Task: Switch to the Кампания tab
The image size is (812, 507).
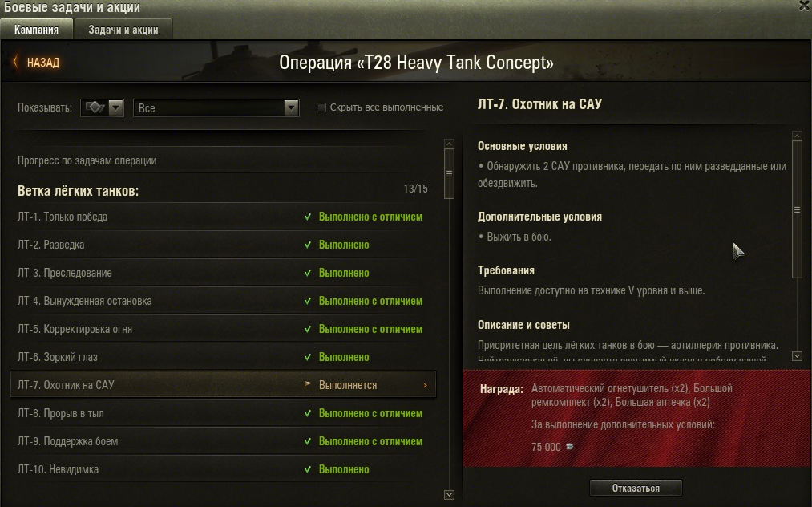Action: (x=36, y=30)
